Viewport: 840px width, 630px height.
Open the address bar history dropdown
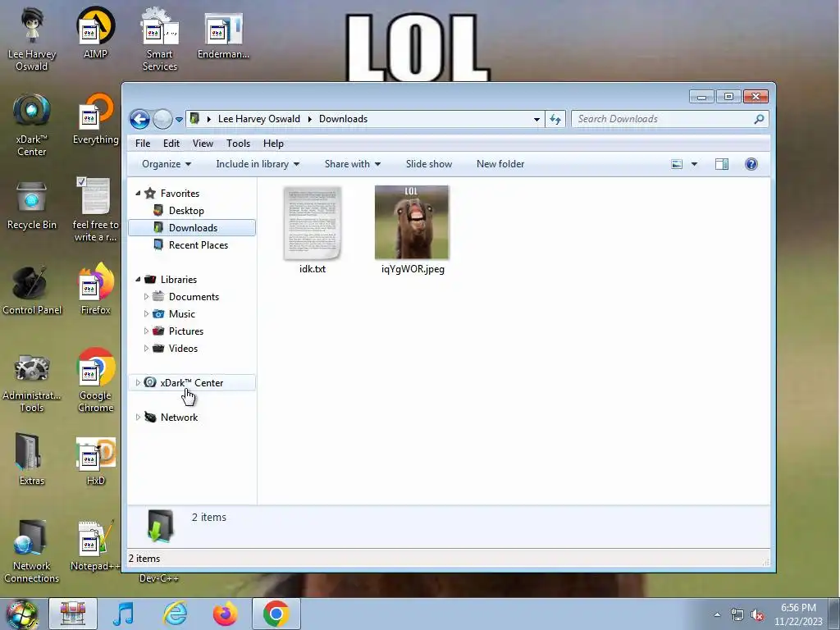click(x=536, y=120)
